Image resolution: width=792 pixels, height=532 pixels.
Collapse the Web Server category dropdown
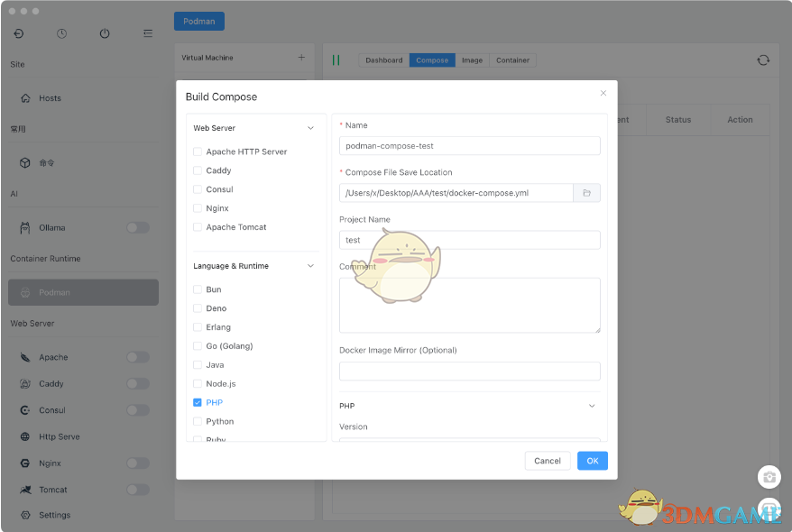(310, 127)
